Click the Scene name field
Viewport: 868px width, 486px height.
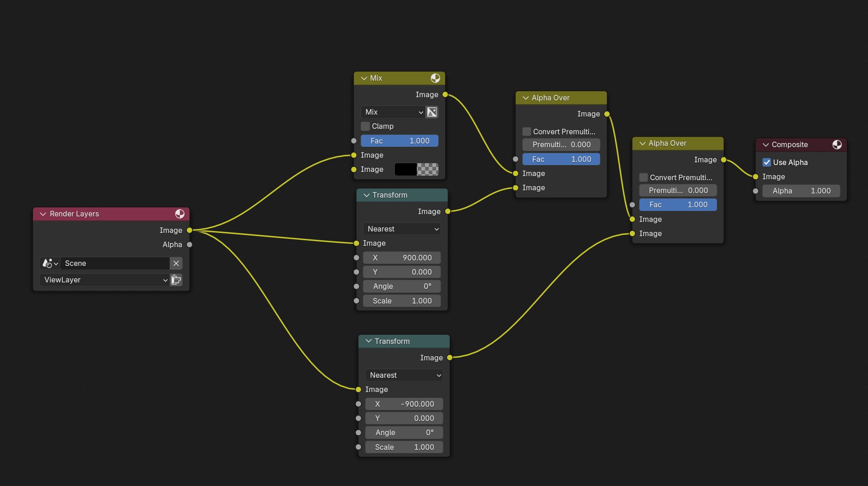click(115, 263)
